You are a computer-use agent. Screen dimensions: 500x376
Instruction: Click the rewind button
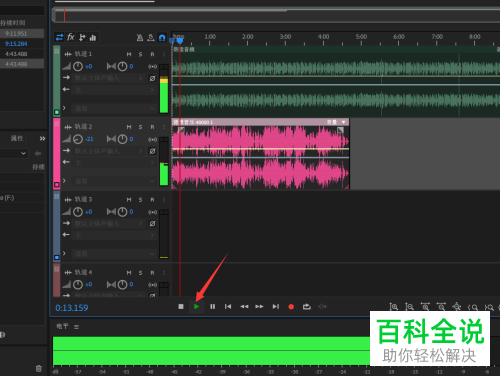click(x=244, y=306)
